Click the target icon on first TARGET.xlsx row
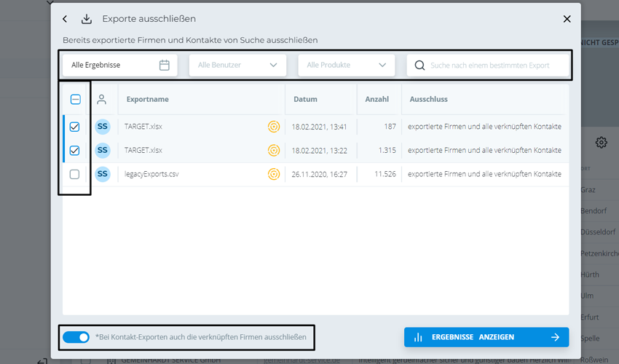This screenshot has width=619, height=364. pyautogui.click(x=274, y=127)
